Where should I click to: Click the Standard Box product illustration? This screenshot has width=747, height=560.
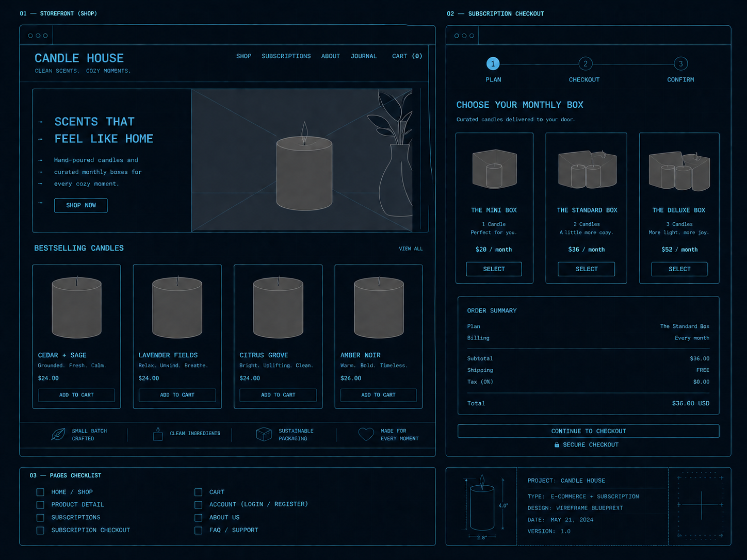pos(587,169)
